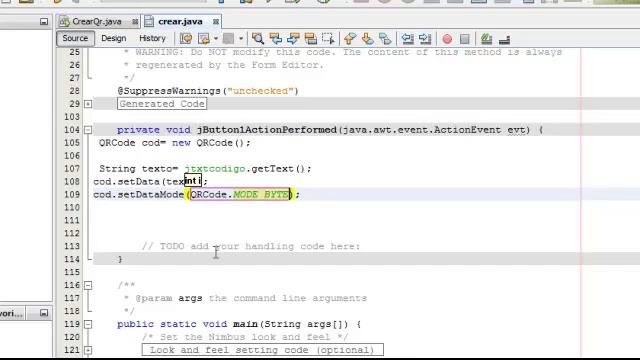Click Shift Line Left icon

(x=407, y=39)
